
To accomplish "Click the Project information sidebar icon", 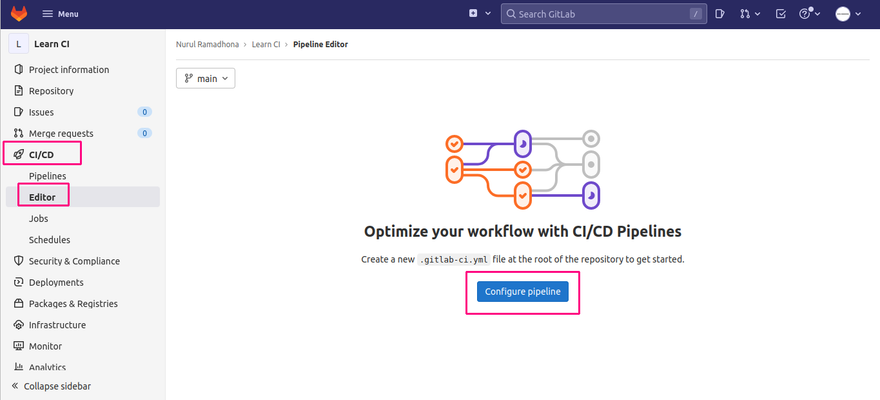I will tap(19, 70).
